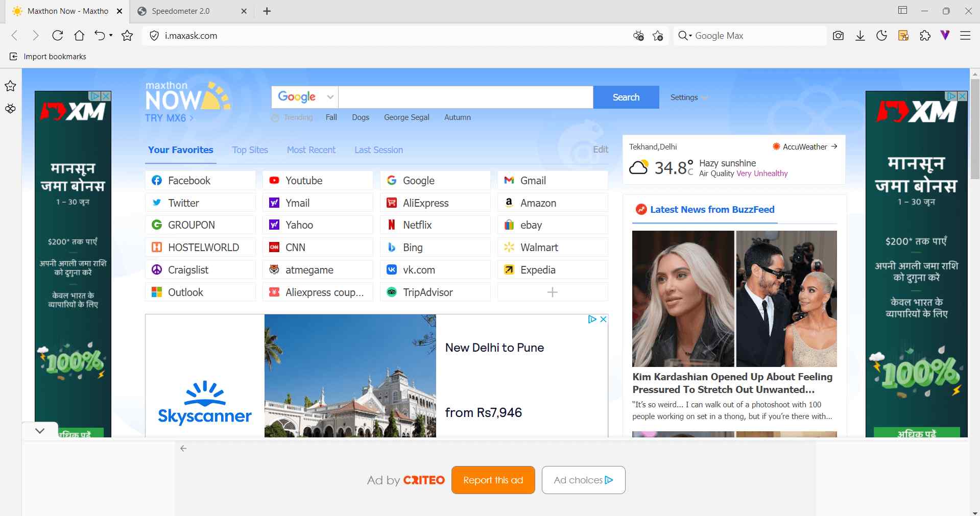
Task: Switch to Most Recent tab
Action: (311, 150)
